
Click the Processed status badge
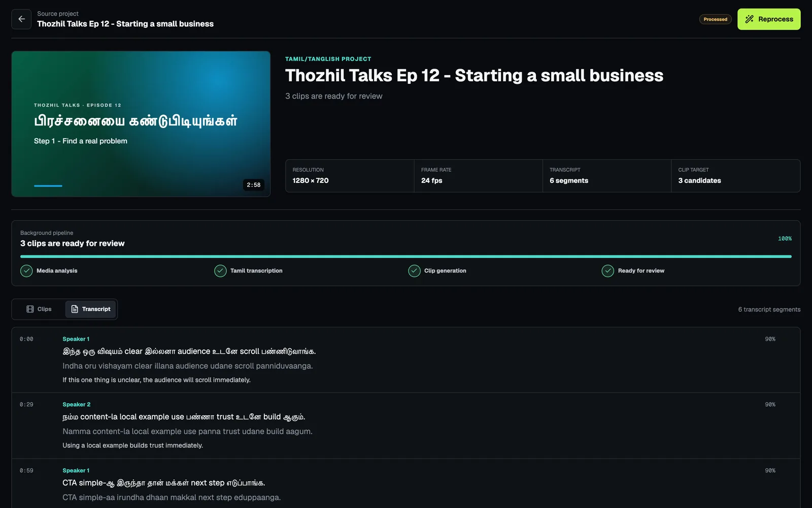tap(715, 19)
